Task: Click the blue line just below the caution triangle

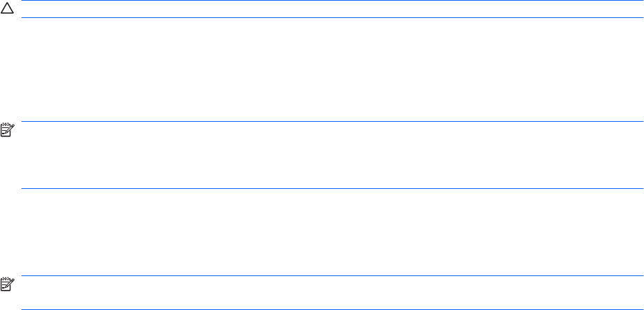Action: [x=332, y=19]
